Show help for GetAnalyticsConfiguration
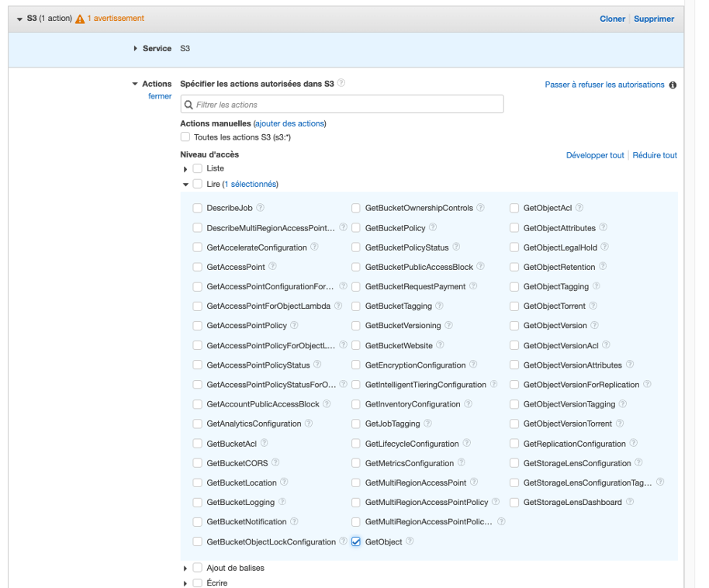The width and height of the screenshot is (709, 588). [x=309, y=424]
